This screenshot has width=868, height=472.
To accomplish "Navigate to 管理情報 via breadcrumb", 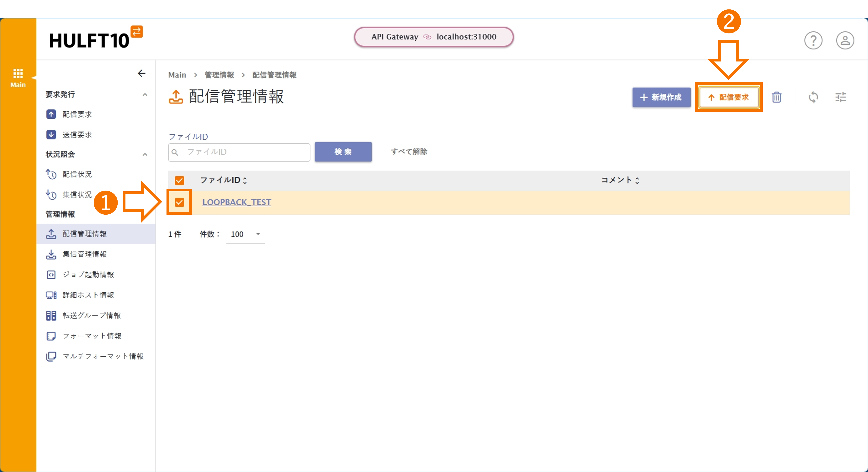I will pyautogui.click(x=219, y=75).
